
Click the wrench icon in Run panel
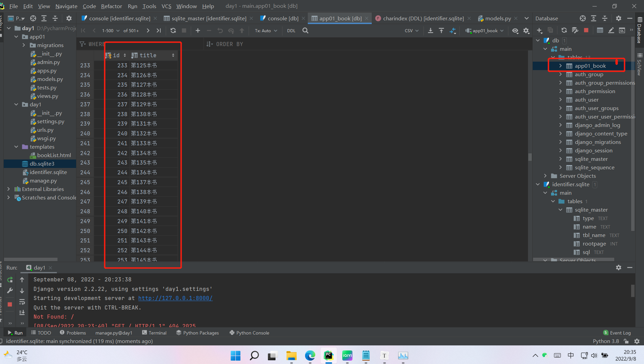(10, 291)
